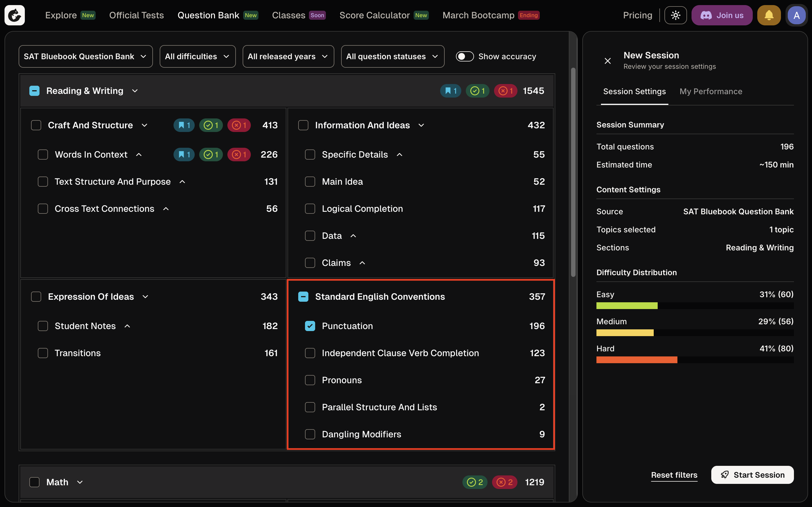Open the user avatar profile menu
The height and width of the screenshot is (507, 812).
click(x=796, y=15)
